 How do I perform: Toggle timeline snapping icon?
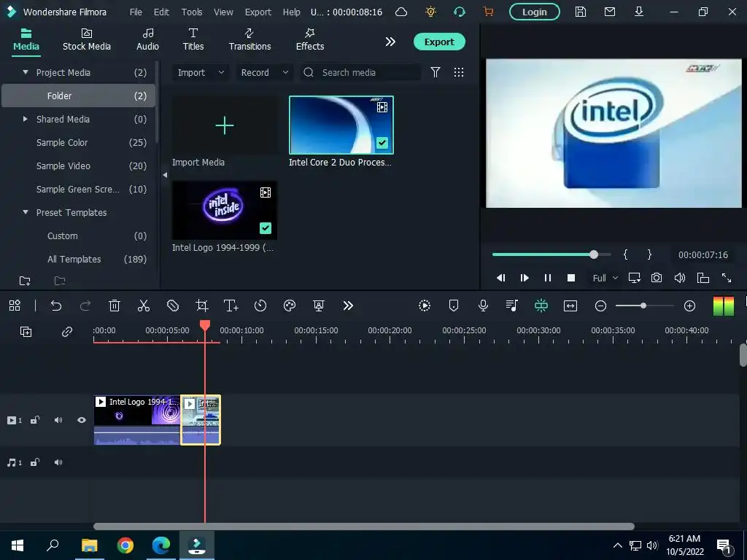541,306
